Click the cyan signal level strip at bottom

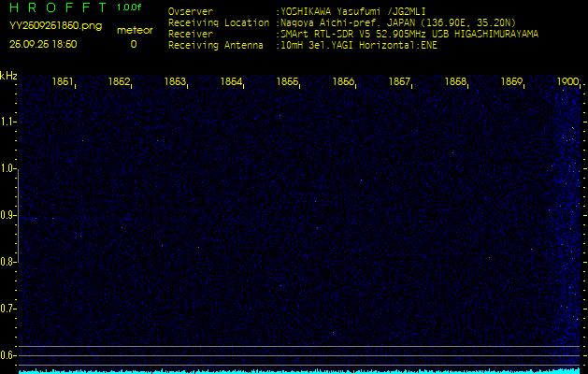[x=299, y=371]
